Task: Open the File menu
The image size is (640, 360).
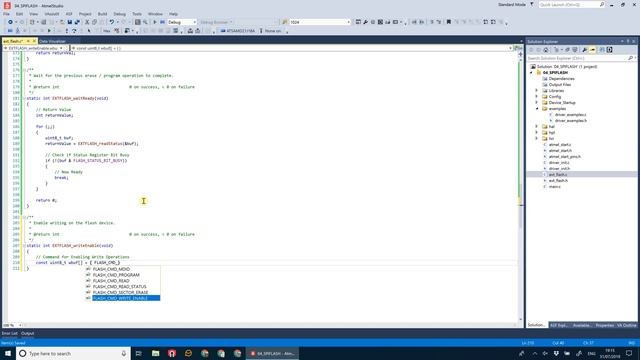Action: click(x=7, y=14)
